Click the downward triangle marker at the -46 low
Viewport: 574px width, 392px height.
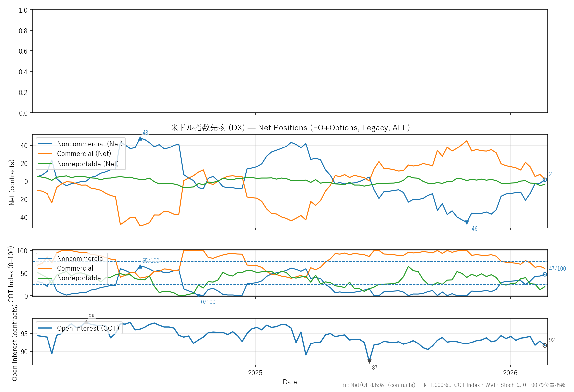pyautogui.click(x=467, y=222)
